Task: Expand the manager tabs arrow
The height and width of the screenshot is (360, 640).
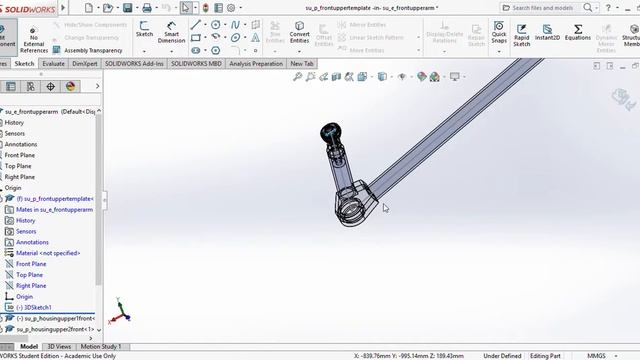Action: 97,86
